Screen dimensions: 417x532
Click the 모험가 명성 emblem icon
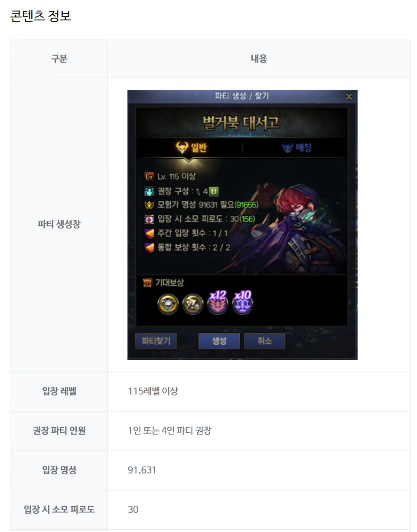tap(149, 205)
